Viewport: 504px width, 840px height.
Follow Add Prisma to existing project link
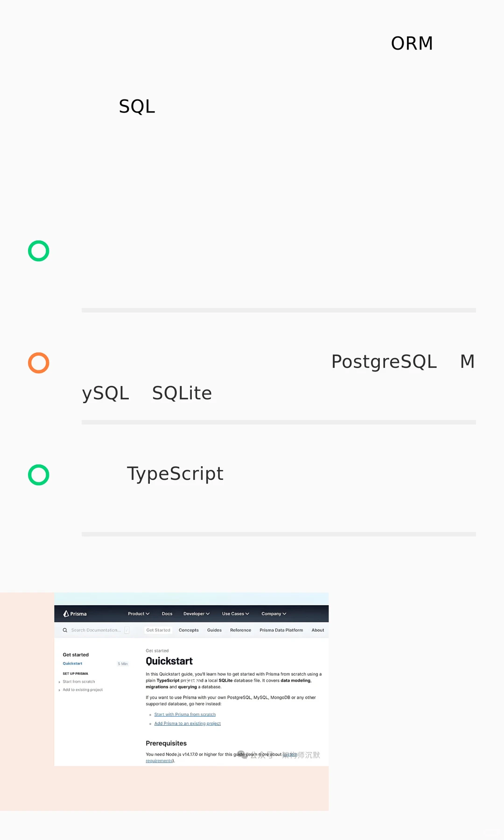pyautogui.click(x=187, y=723)
